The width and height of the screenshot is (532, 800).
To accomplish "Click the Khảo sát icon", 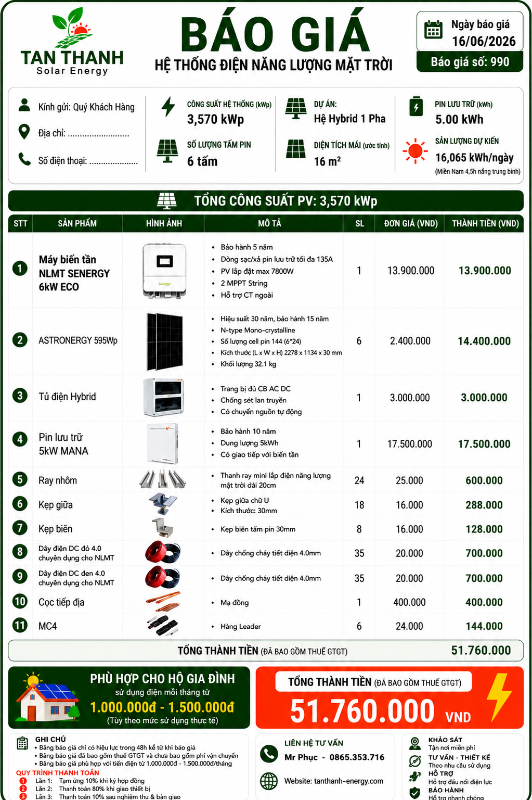I will 414,743.
